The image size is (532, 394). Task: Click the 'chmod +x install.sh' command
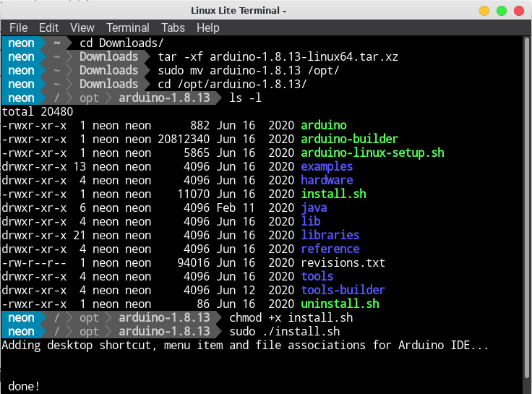[x=291, y=317]
